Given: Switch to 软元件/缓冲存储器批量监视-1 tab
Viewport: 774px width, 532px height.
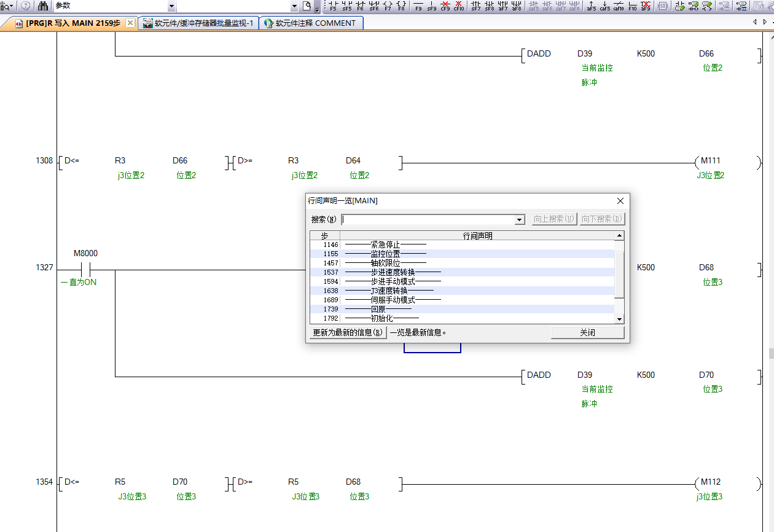Looking at the screenshot, I should tap(198, 23).
